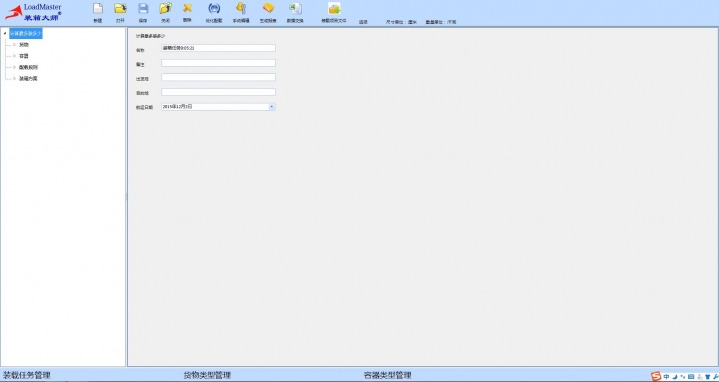
Task: Open a file with the folder icon
Action: tap(120, 8)
